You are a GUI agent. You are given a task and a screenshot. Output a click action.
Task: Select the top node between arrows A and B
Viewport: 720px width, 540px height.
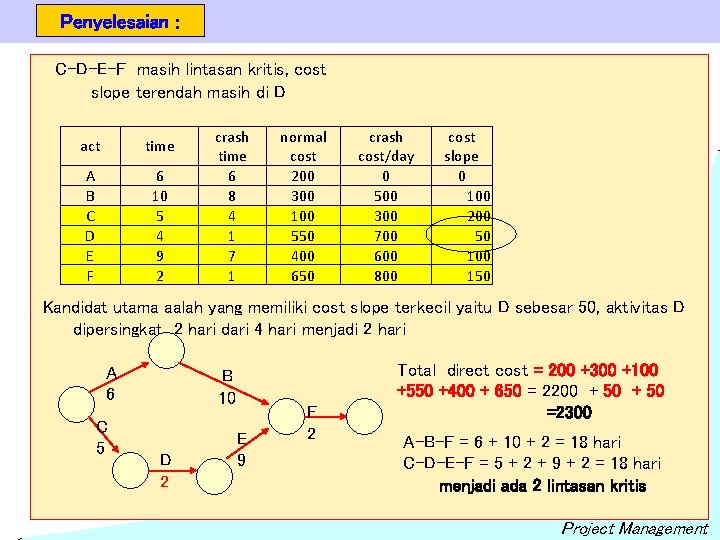tap(167, 350)
